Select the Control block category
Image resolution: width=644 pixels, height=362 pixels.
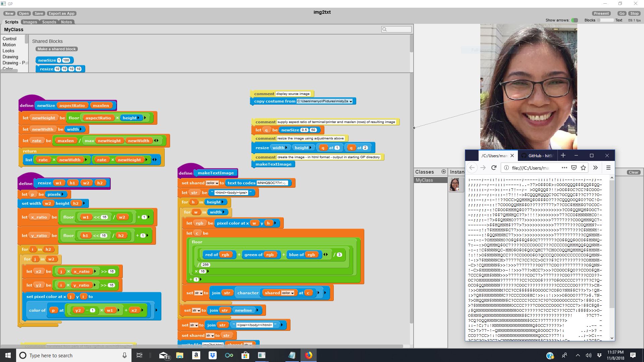pyautogui.click(x=9, y=39)
